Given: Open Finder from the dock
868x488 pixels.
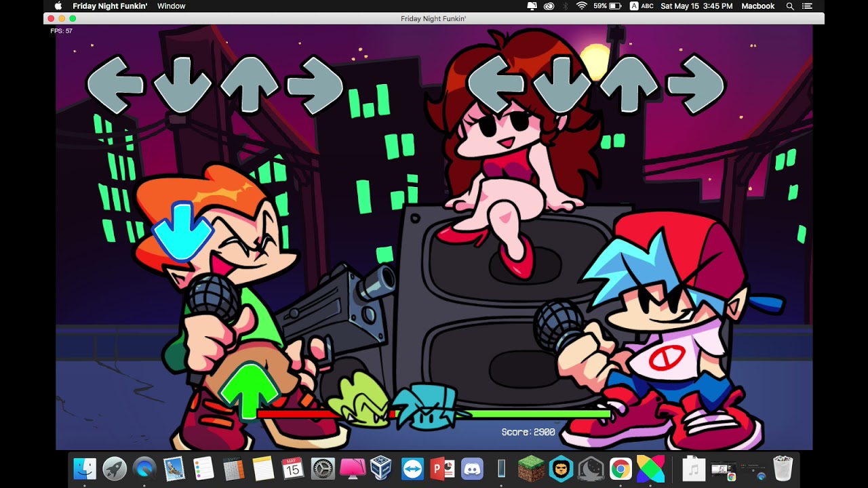Looking at the screenshot, I should [85, 468].
